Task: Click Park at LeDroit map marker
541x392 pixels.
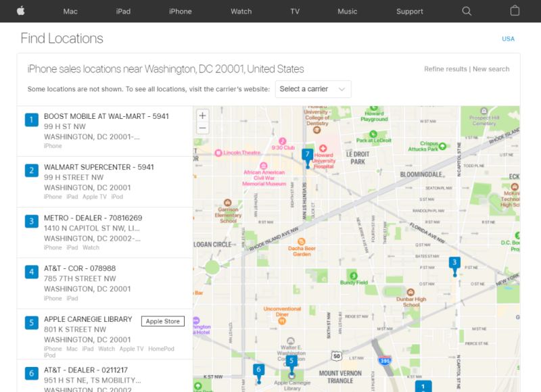Action: pos(373,134)
